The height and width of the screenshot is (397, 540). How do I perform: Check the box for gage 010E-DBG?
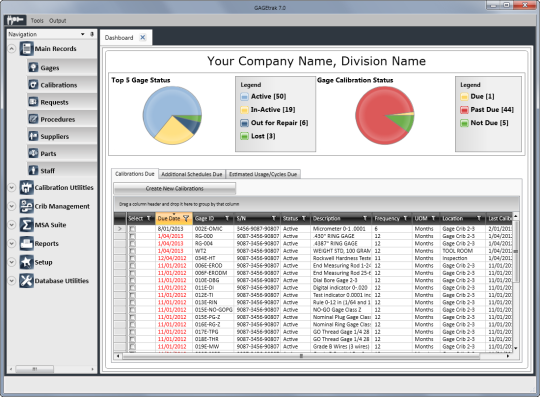(133, 280)
